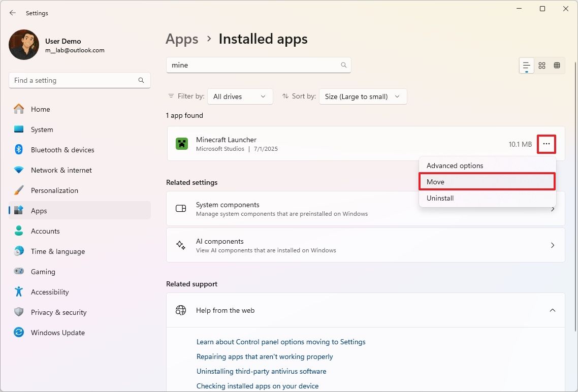Screen dimensions: 578x392
Task: Select the Bluetooth & devices sidebar icon
Action: point(18,150)
